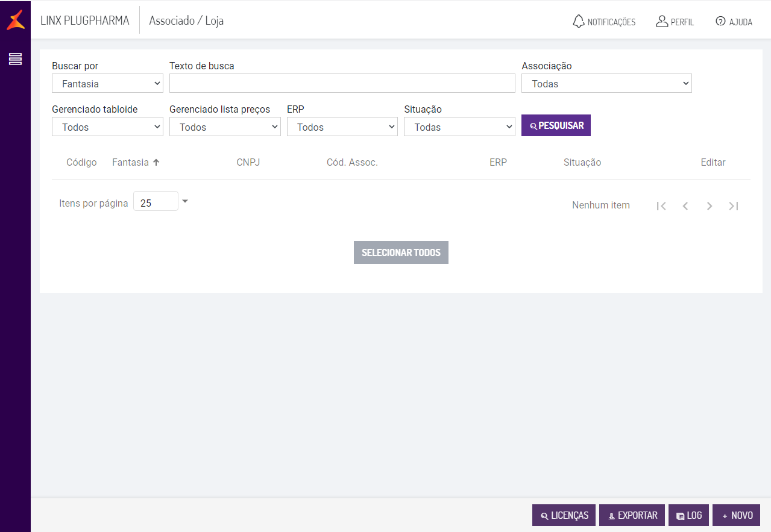This screenshot has width=771, height=532.
Task: Open Ajuda help icon
Action: (x=720, y=21)
